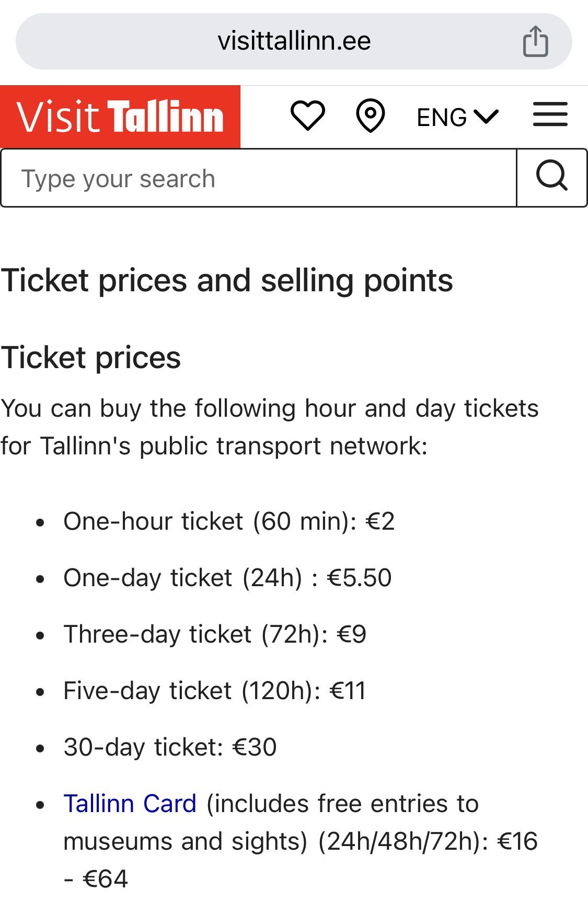Click the Tallinn Card price range €16 text
The height and width of the screenshot is (913, 588).
(517, 841)
